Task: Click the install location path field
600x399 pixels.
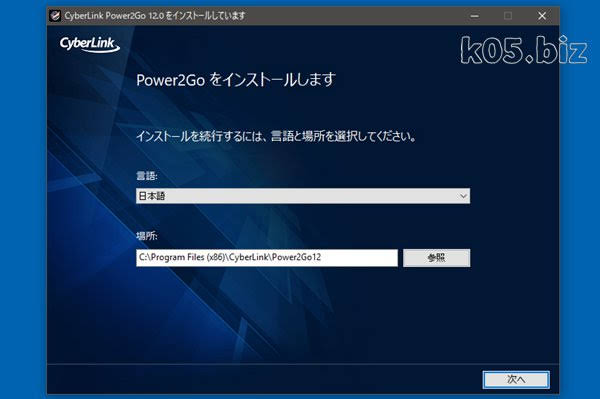Action: pyautogui.click(x=267, y=257)
